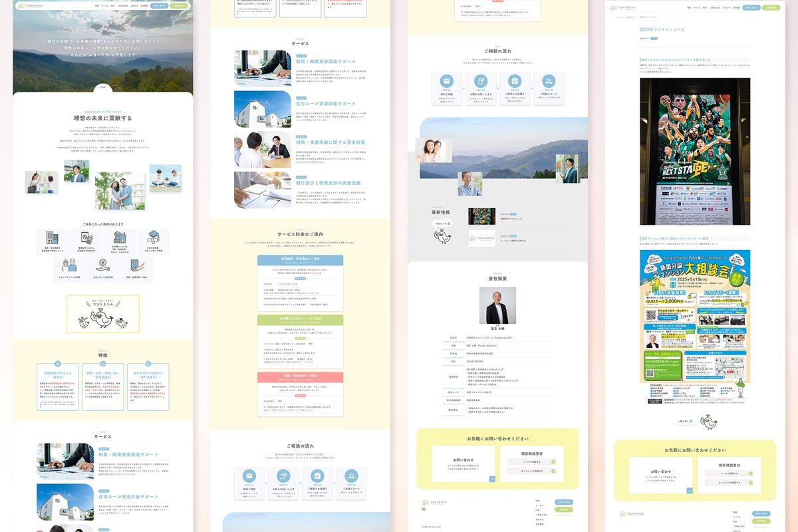Click logo thumbnail beside ホームページ開設 news item
This screenshot has width=798, height=532.
481,237
